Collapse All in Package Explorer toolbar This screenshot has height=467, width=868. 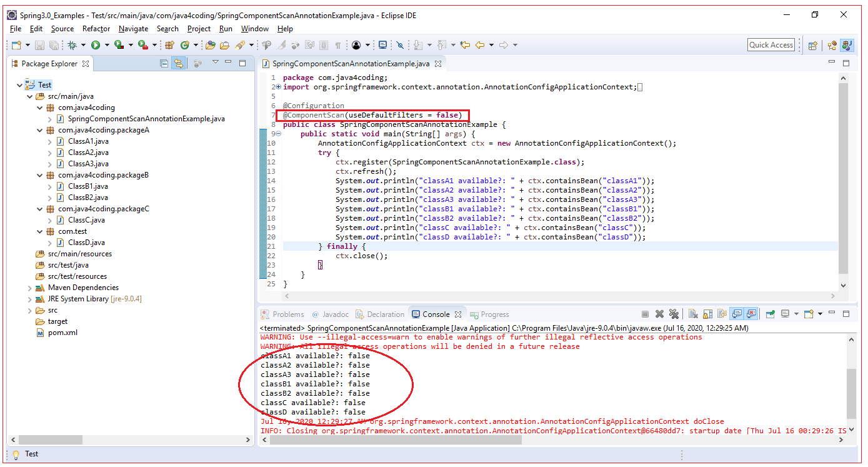pyautogui.click(x=164, y=63)
